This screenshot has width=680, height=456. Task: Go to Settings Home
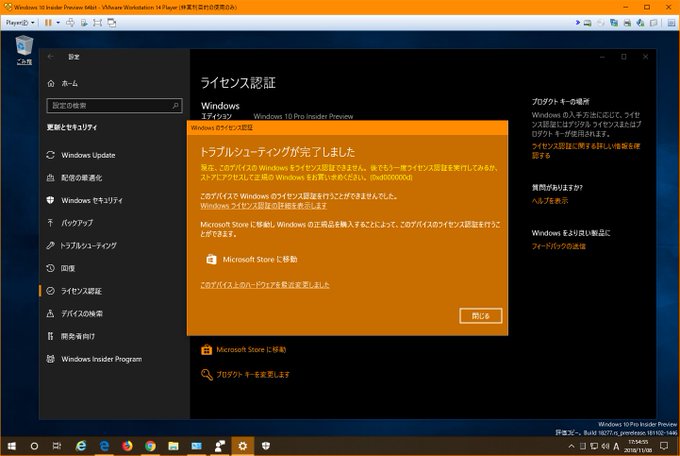(62, 83)
